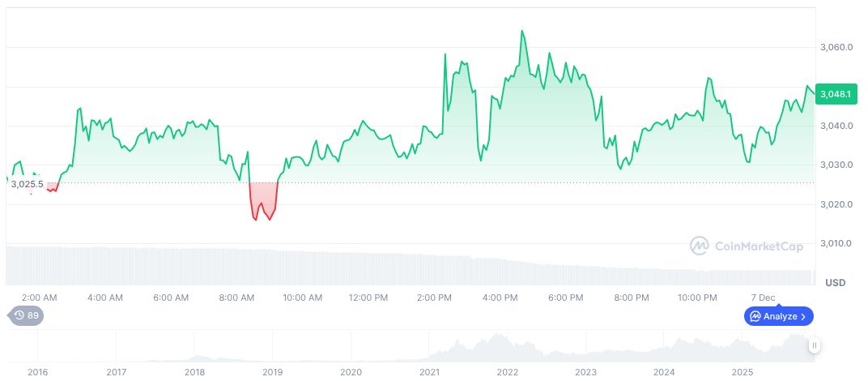This screenshot has height=381, width=868.
Task: Click the chevron arrow on Analyze
Action: click(x=803, y=316)
